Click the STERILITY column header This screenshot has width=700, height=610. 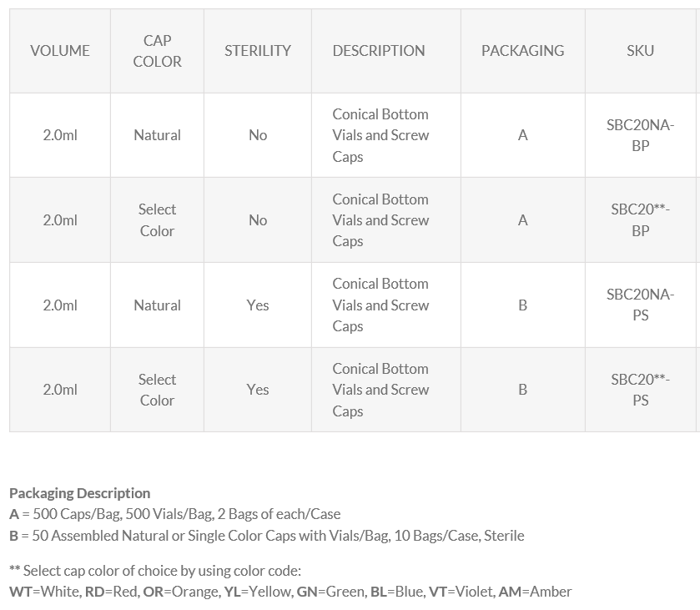pos(258,51)
